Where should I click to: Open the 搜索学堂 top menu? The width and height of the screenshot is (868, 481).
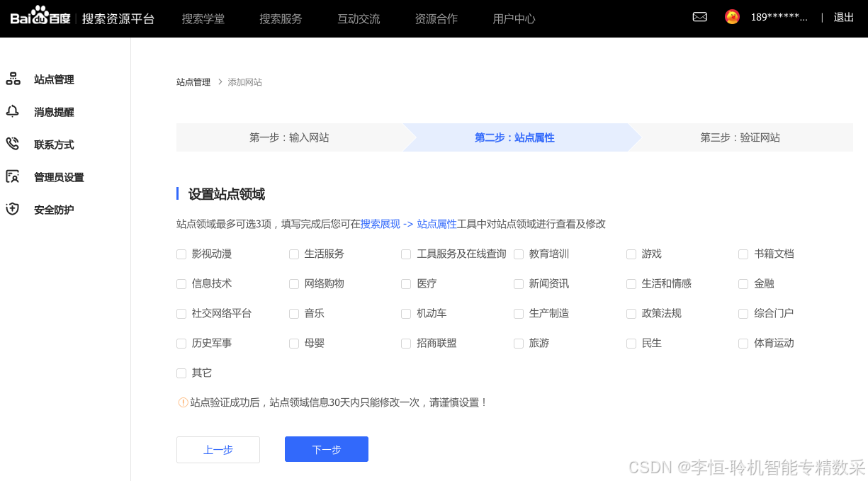coord(203,19)
